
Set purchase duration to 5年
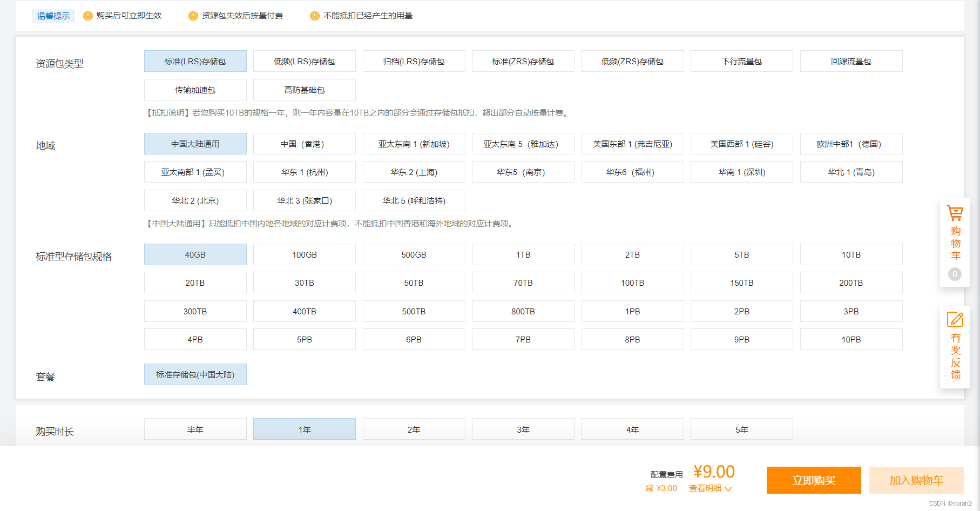click(742, 429)
